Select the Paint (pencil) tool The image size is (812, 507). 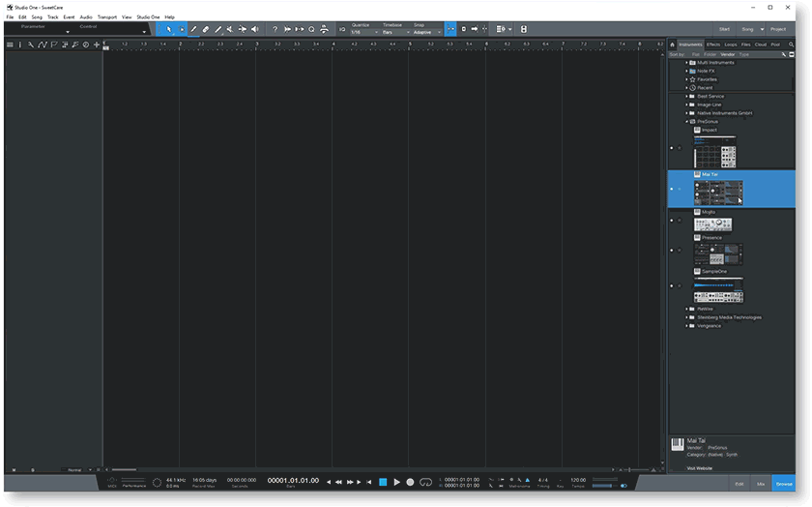point(193,30)
